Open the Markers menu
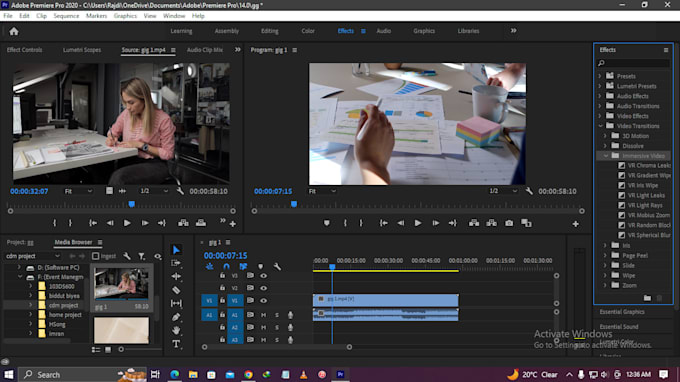The height and width of the screenshot is (382, 680). tap(96, 16)
